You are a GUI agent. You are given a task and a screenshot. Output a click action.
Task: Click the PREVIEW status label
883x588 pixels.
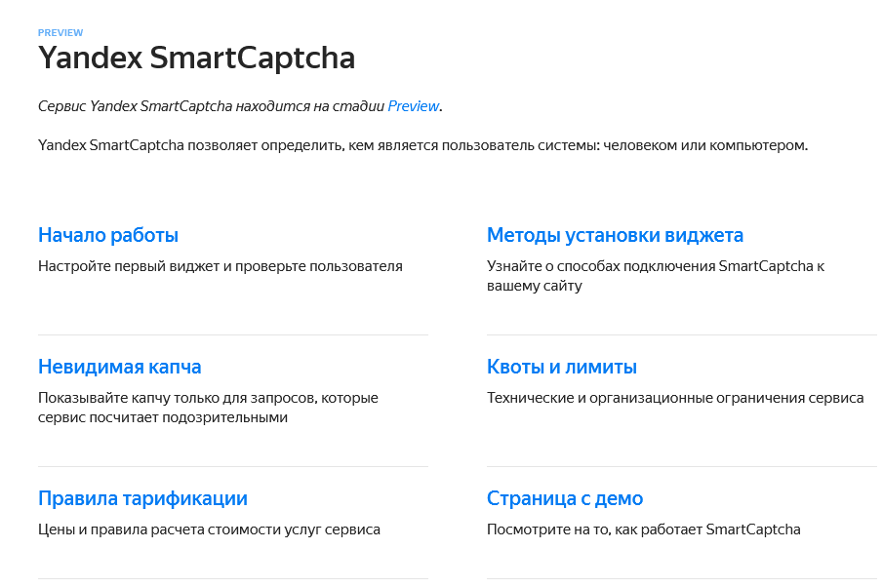(x=60, y=31)
